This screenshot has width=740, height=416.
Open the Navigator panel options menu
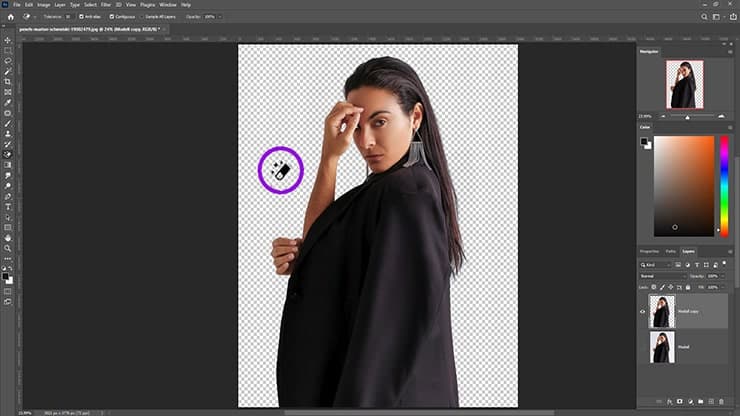point(730,51)
